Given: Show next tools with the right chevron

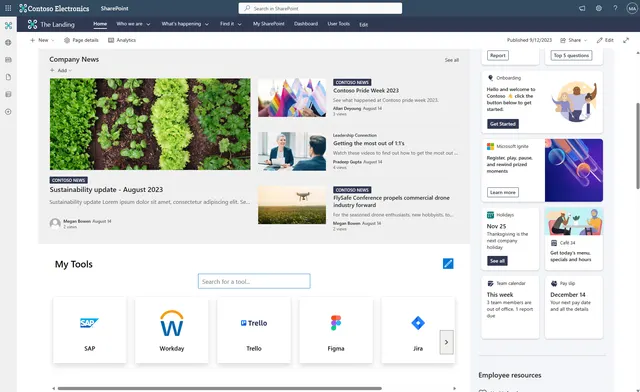Looking at the screenshot, I should [447, 342].
